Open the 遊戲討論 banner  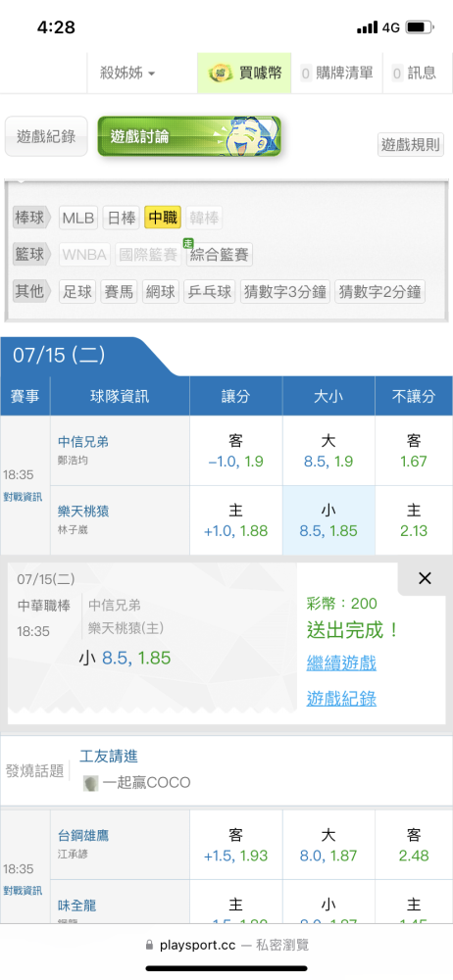pos(189,135)
